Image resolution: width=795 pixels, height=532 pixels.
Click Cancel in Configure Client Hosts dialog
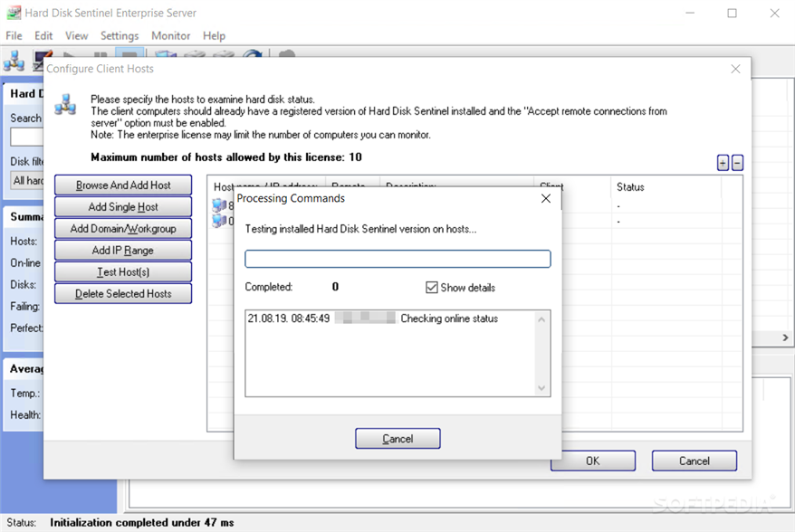click(694, 461)
